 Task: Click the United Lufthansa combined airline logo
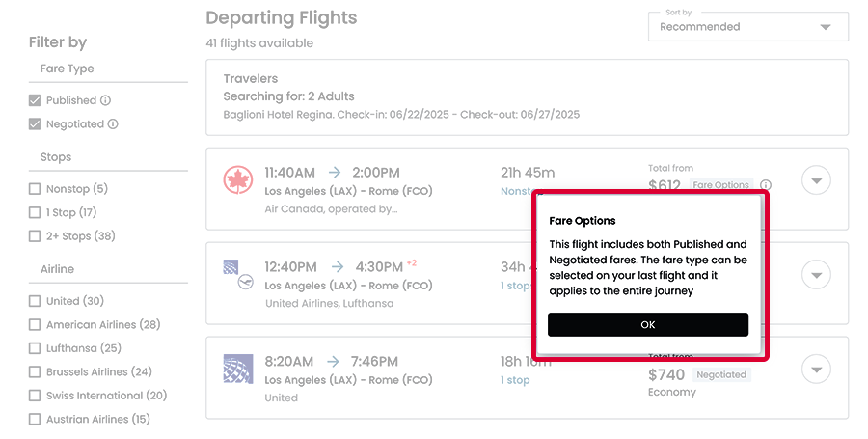[237, 274]
